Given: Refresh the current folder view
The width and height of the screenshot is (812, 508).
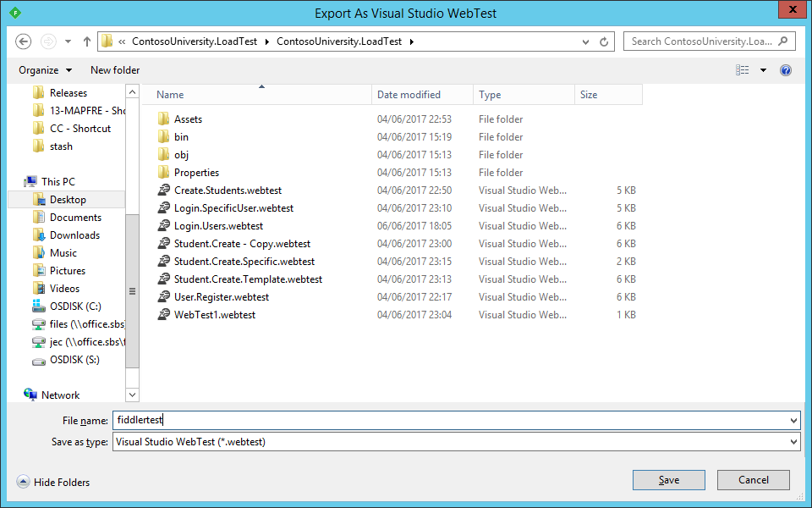Looking at the screenshot, I should (x=604, y=42).
